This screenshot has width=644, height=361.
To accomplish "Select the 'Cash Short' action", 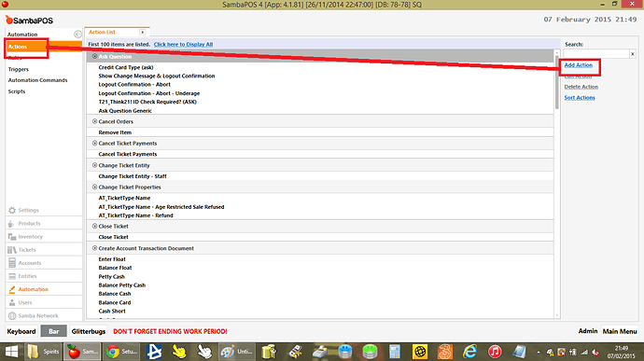I will pos(112,312).
